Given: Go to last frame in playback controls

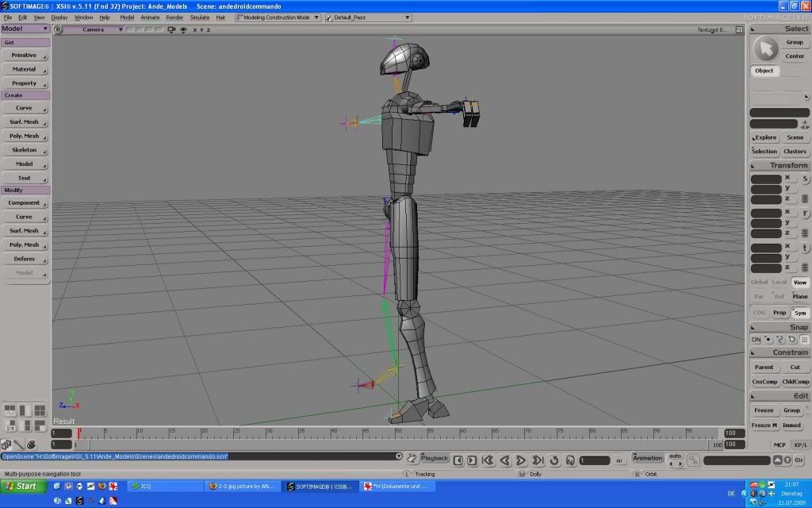Looking at the screenshot, I should coord(538,460).
